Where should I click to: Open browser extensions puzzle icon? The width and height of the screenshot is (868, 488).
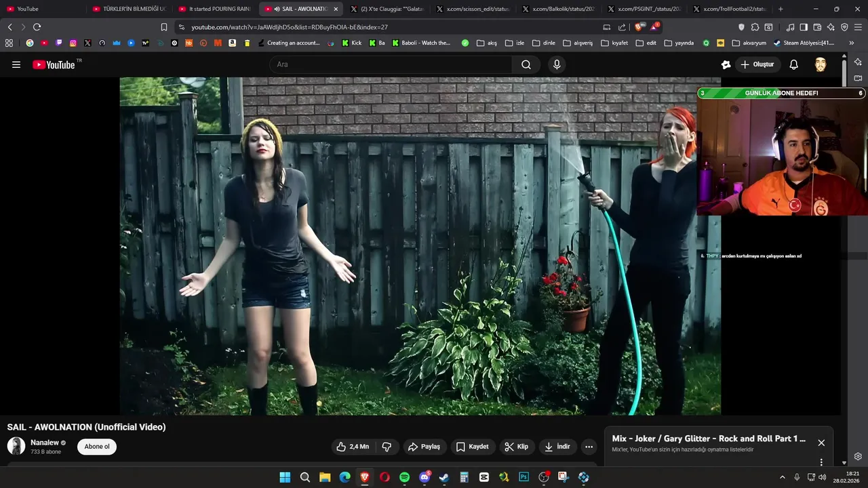(x=755, y=27)
